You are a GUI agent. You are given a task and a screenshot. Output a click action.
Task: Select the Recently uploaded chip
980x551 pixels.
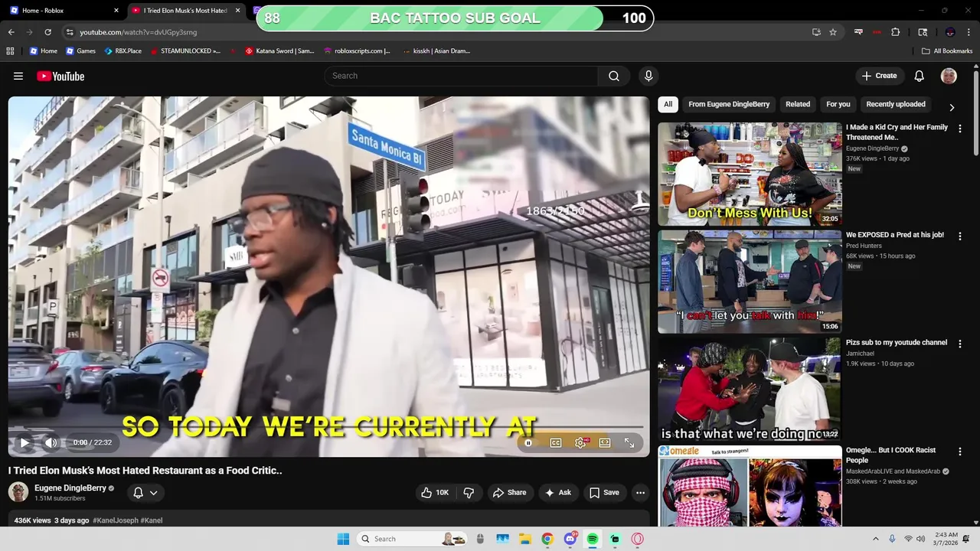tap(896, 104)
